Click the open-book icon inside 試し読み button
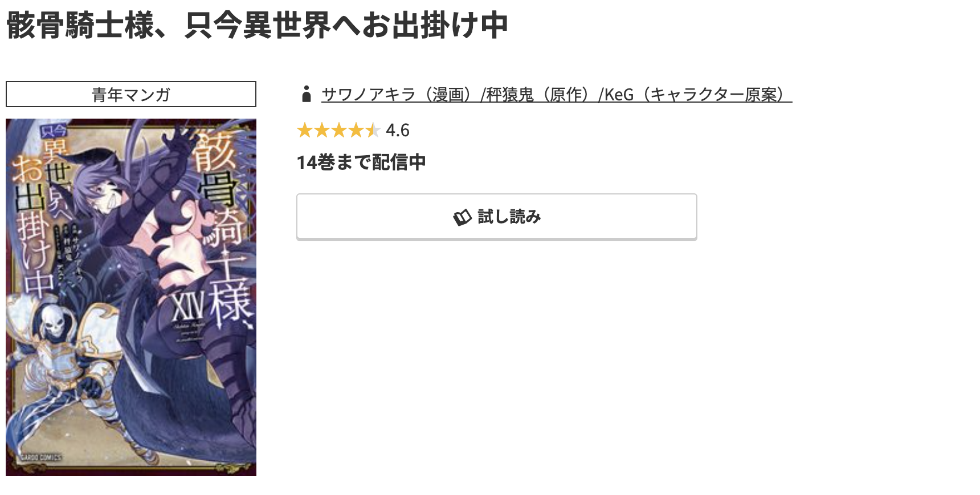Screen dimensions: 980x495 pyautogui.click(x=462, y=217)
